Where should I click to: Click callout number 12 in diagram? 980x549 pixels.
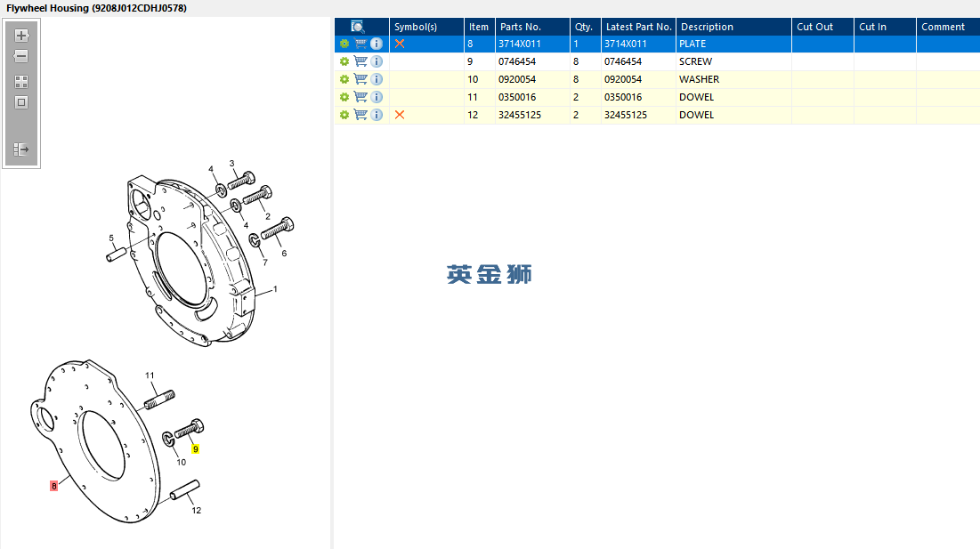(196, 510)
